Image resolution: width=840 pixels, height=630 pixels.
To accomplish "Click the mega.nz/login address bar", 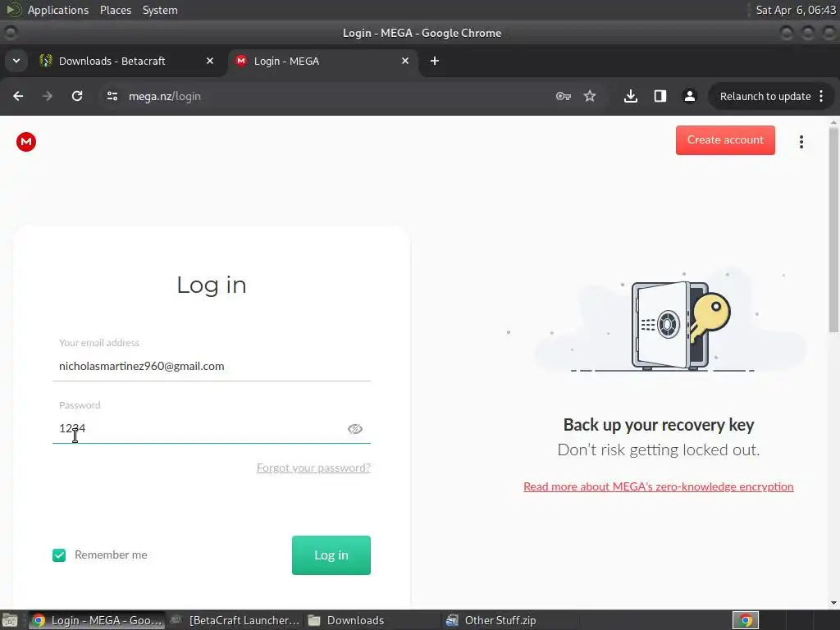I will [332, 97].
